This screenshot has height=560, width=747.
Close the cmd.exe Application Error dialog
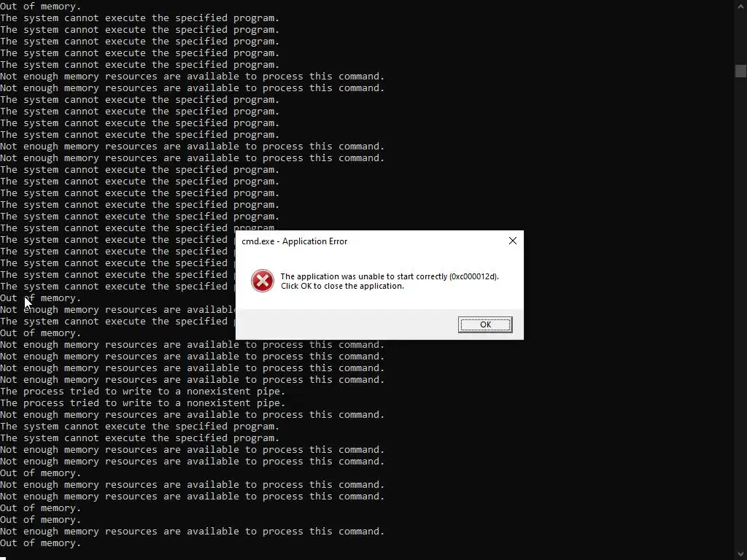513,241
